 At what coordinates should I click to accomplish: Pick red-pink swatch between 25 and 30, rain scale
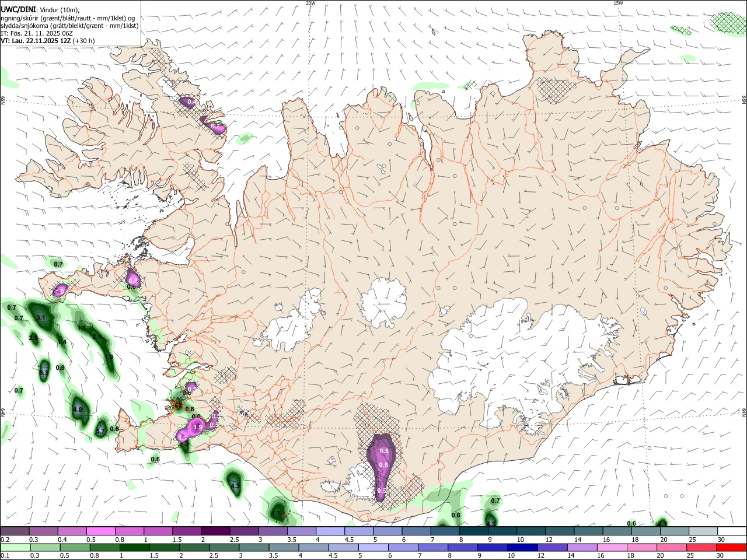pyautogui.click(x=701, y=547)
